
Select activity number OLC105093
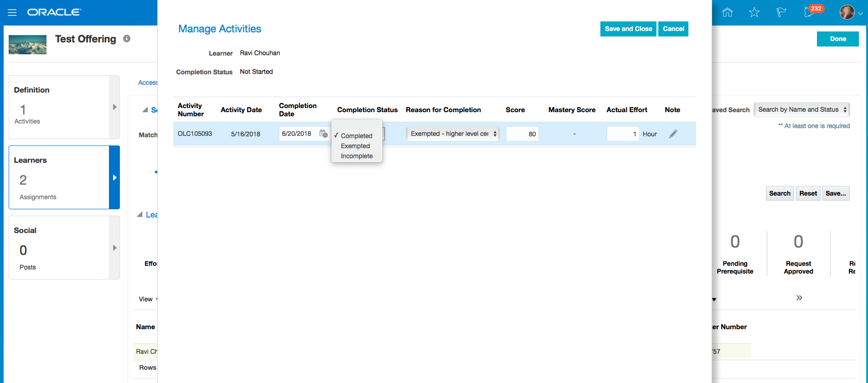pyautogui.click(x=195, y=134)
